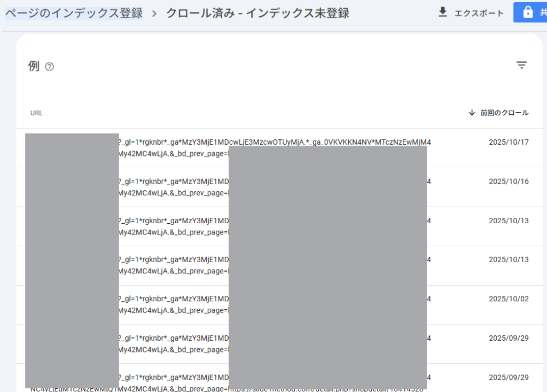Click the URL column header
Viewport: 547px width, 392px height.
pyautogui.click(x=36, y=113)
